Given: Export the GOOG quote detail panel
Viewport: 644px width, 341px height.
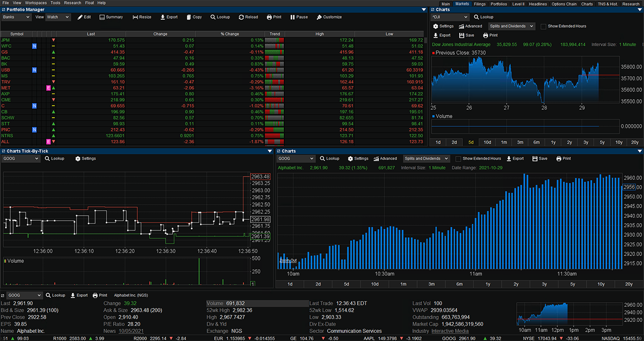Looking at the screenshot, I should coord(79,295).
